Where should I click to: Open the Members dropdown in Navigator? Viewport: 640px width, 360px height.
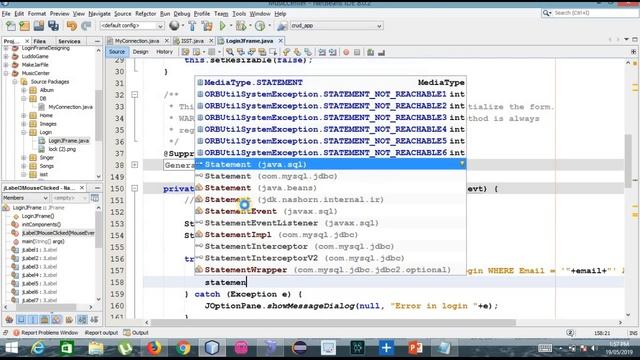click(25, 198)
